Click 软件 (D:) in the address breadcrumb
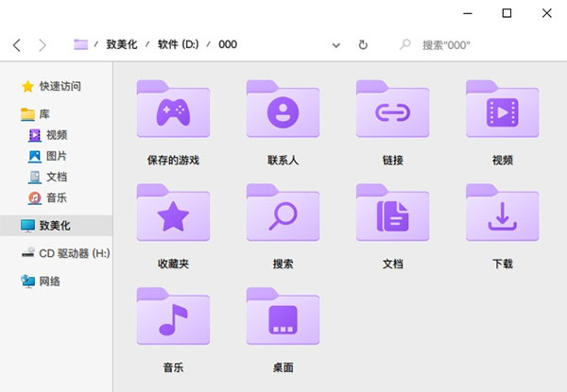 [177, 44]
